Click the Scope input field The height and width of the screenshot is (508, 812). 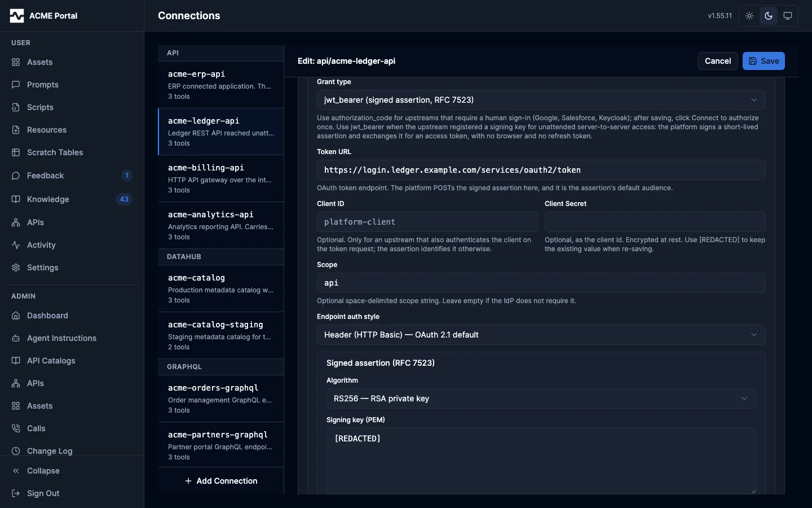coord(541,283)
